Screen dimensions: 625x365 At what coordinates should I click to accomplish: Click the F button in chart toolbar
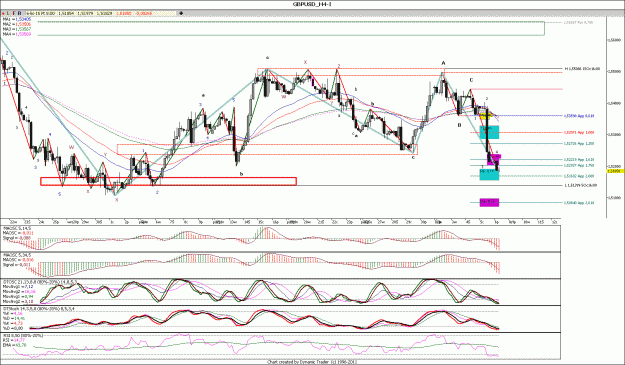point(13,13)
